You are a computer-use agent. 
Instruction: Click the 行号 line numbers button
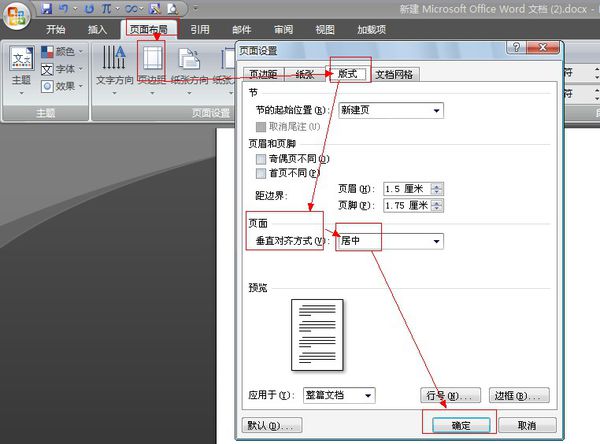450,395
